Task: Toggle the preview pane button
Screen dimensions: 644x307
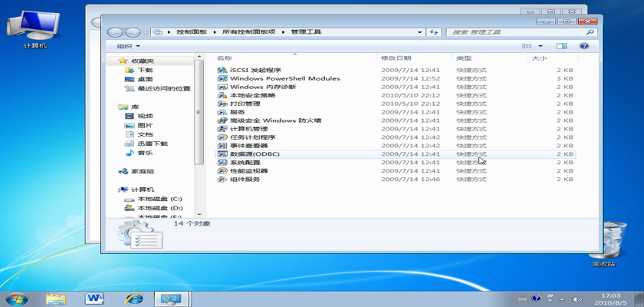Action: point(561,46)
